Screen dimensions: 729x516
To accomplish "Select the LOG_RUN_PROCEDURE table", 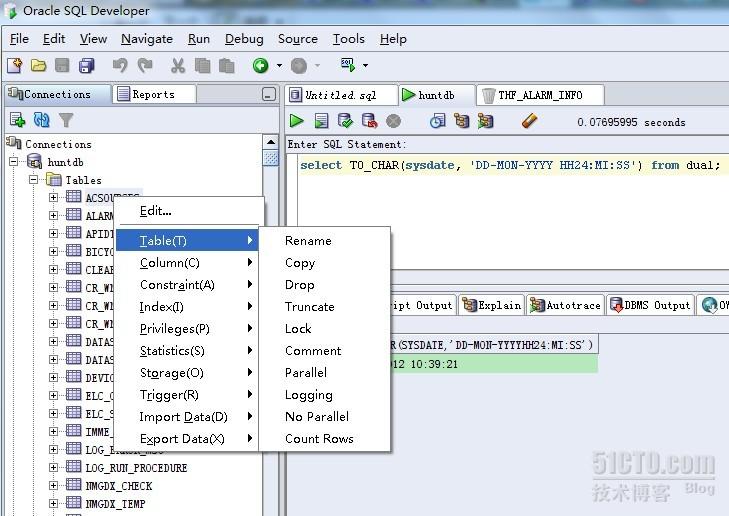I will [x=136, y=468].
